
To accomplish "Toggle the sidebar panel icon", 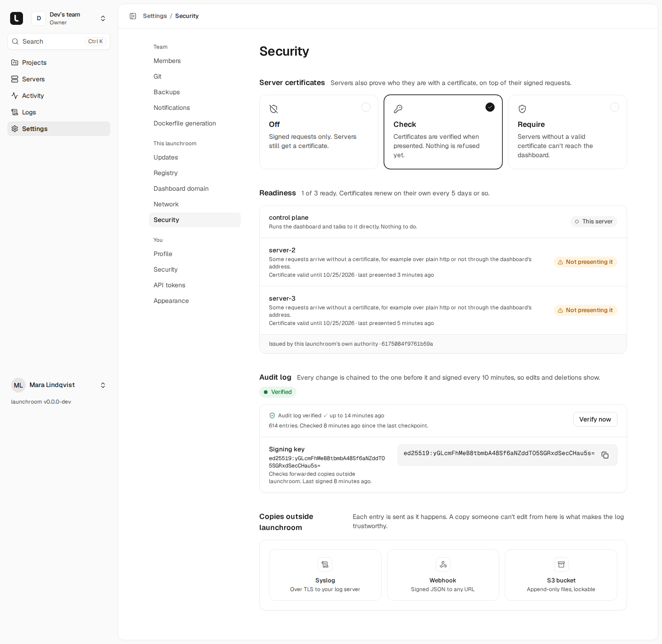I will pyautogui.click(x=133, y=16).
